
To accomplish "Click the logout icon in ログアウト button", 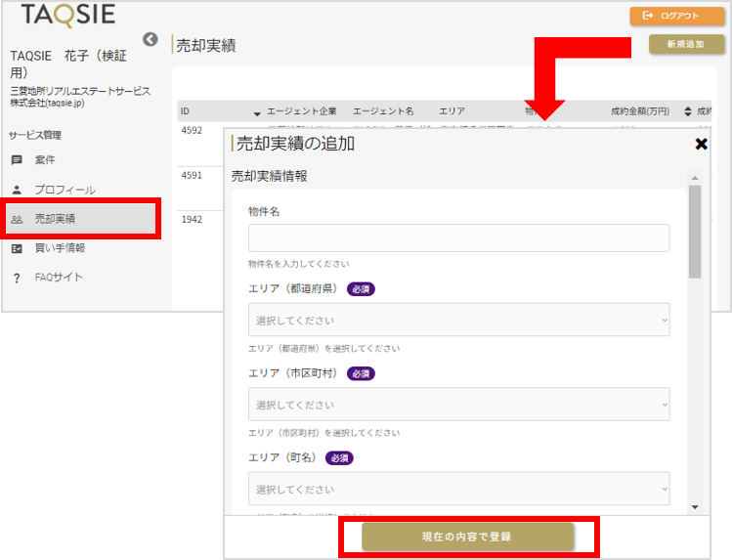I will pos(648,16).
